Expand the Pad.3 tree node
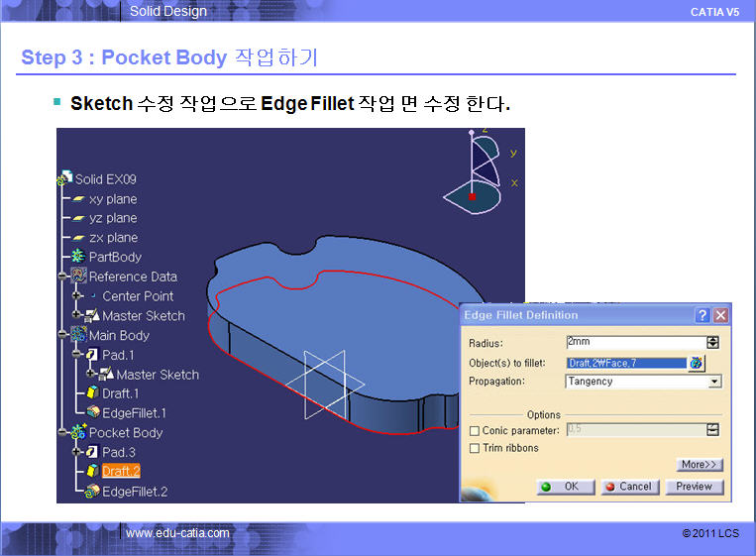 [x=76, y=452]
